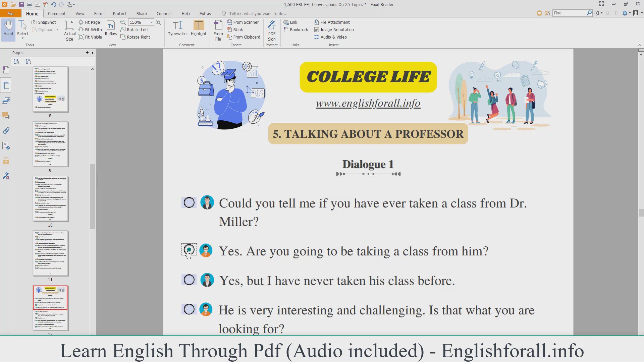Collapse the Pages panel arrow
This screenshot has height=362, width=644.
93,53
